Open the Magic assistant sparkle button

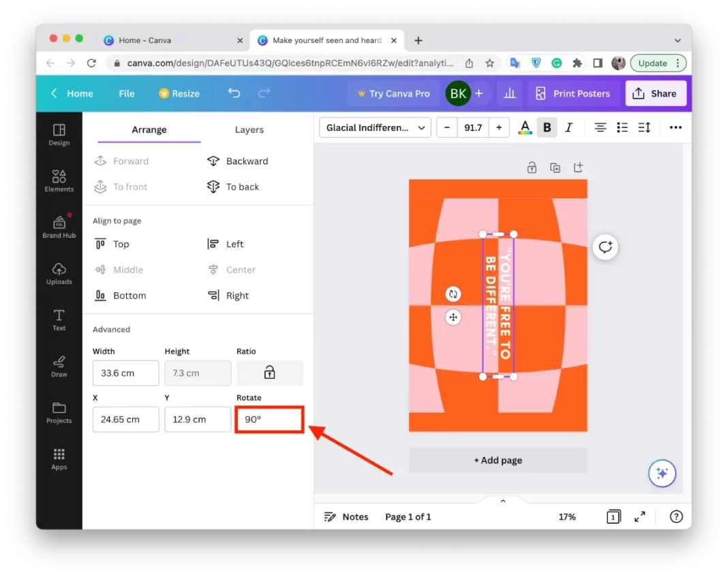click(x=662, y=473)
